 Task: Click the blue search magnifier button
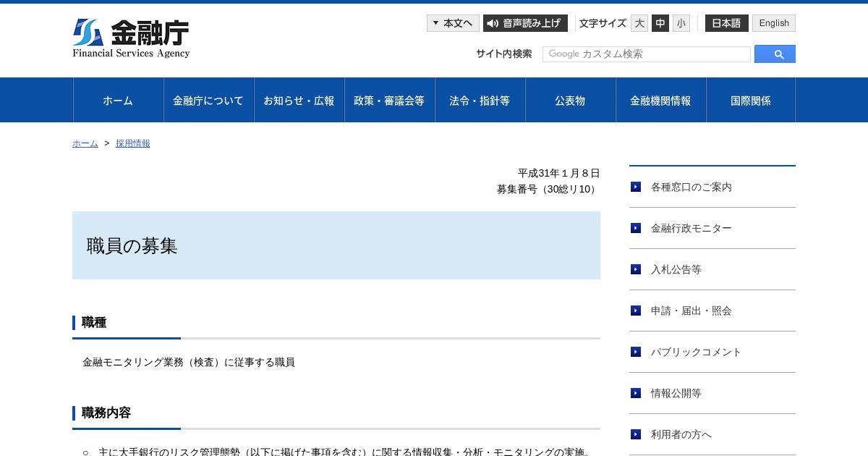(775, 54)
